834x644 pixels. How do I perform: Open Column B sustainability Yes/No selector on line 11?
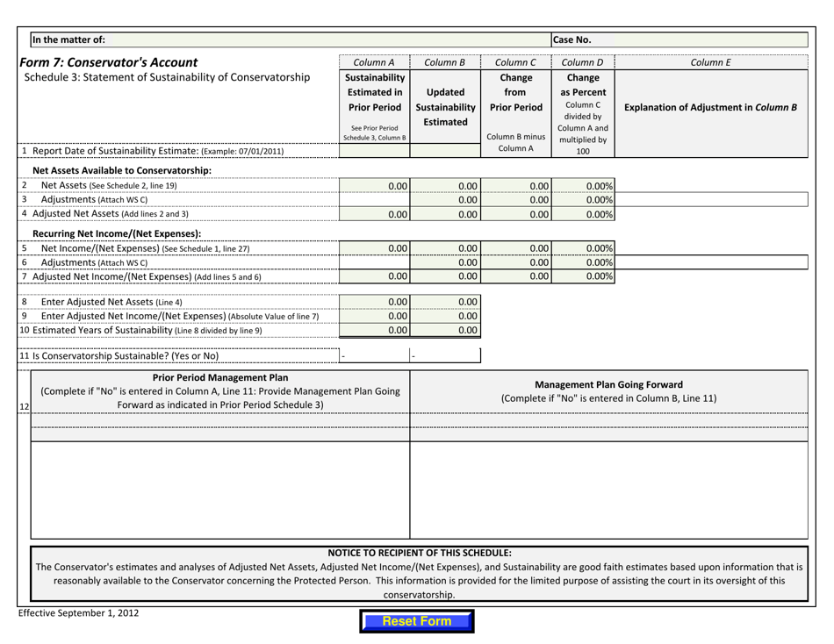(444, 354)
